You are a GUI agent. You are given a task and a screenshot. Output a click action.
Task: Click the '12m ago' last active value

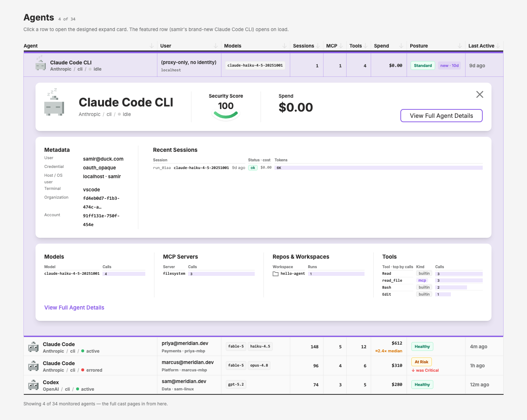coord(479,385)
